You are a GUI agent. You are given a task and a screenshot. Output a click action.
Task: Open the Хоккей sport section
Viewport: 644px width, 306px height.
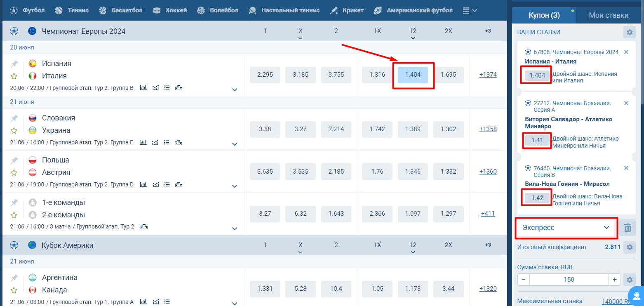pos(169,10)
